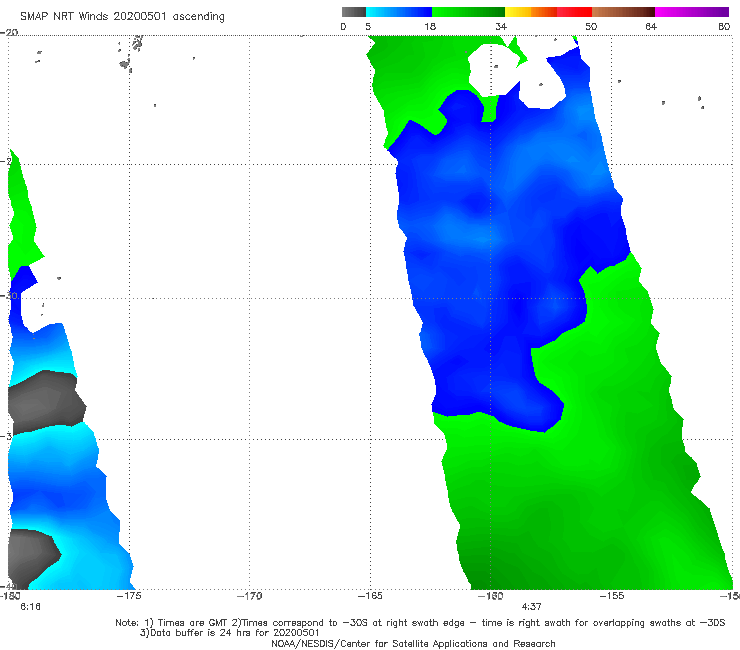Click the magenta segment of the color bar
Viewport: 740px width, 650px height.
pyautogui.click(x=692, y=12)
